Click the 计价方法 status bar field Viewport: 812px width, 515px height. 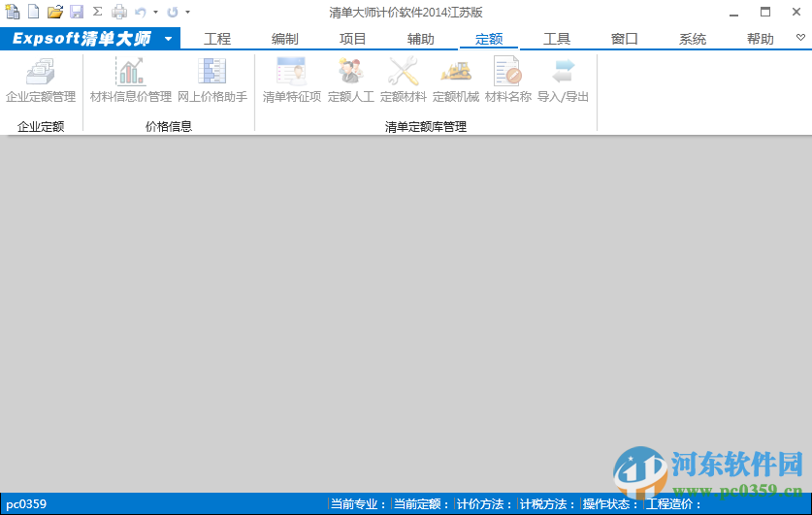point(485,504)
